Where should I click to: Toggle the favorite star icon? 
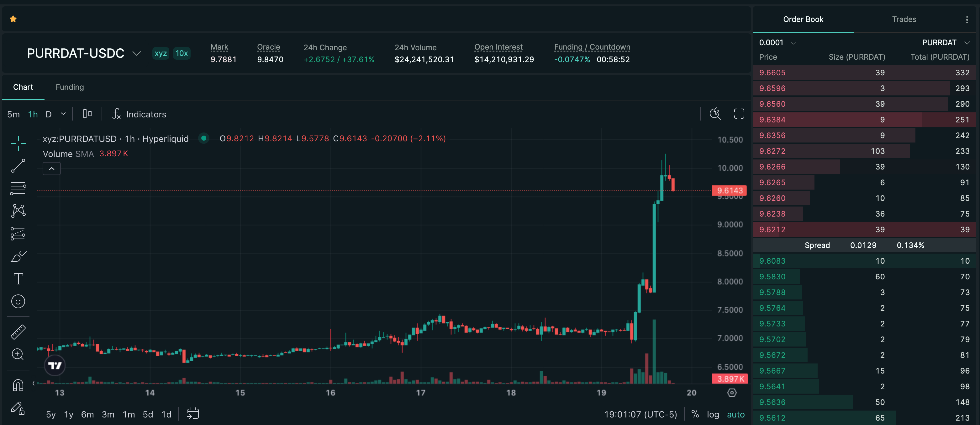13,19
